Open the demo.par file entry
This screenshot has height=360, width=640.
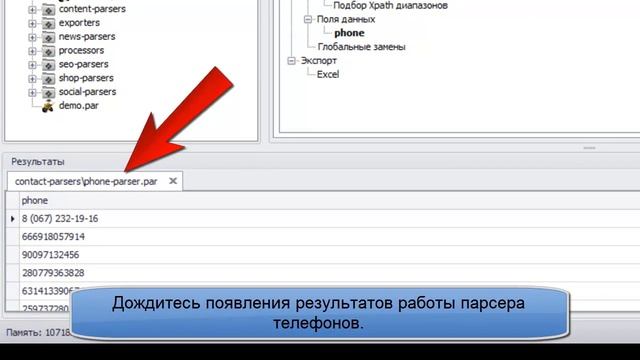coord(79,106)
